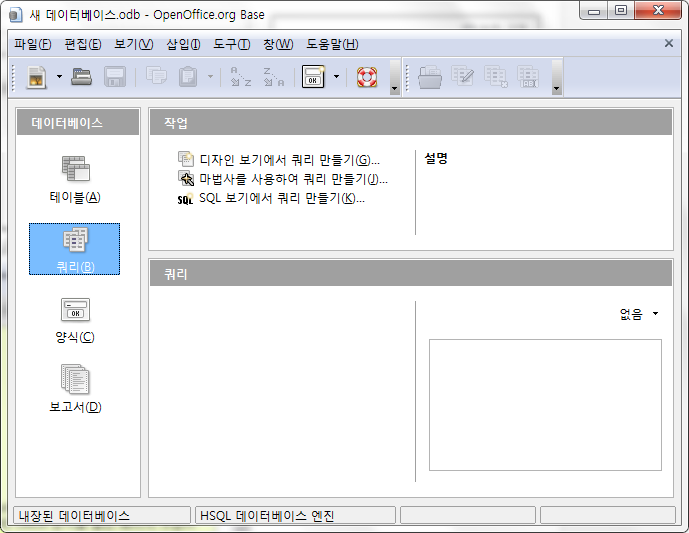
Task: Click HSQL 데이터베이스 엔진 status bar field
Action: [x=295, y=515]
